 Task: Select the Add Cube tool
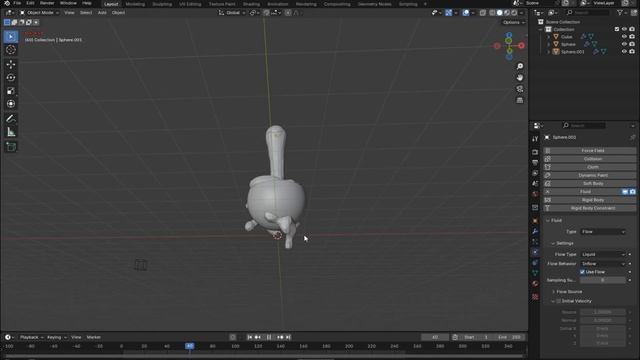(11, 147)
